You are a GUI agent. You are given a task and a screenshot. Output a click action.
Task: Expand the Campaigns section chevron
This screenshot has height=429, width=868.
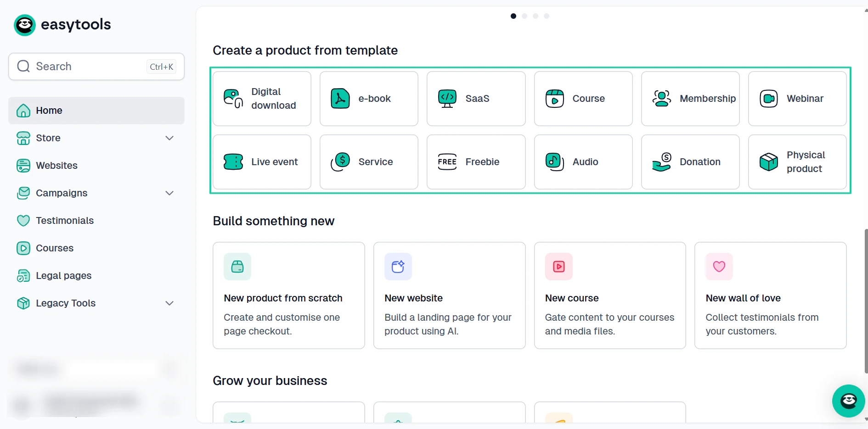pyautogui.click(x=169, y=193)
